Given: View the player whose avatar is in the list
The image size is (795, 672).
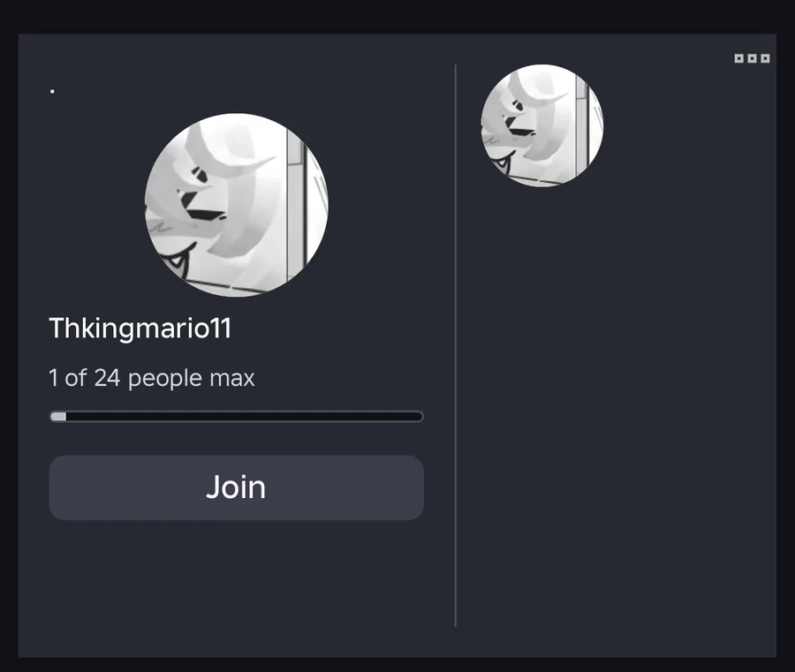Looking at the screenshot, I should (542, 125).
